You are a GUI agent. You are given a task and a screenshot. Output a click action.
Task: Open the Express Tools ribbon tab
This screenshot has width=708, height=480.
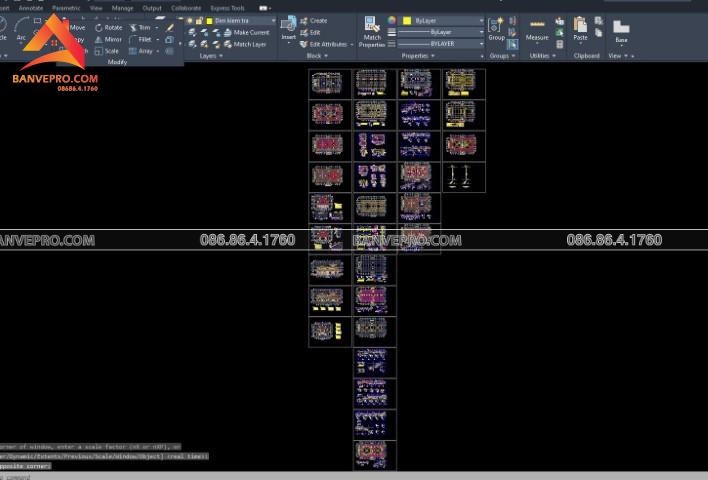[227, 8]
